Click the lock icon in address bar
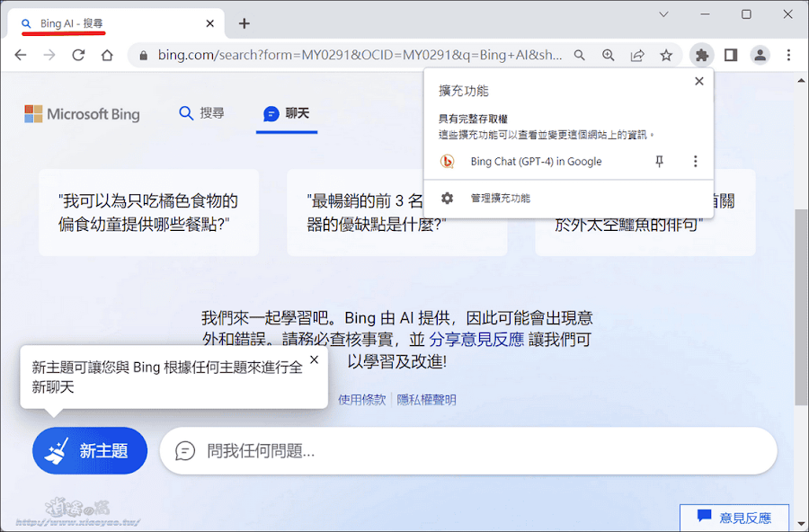This screenshot has height=532, width=809. 144,55
